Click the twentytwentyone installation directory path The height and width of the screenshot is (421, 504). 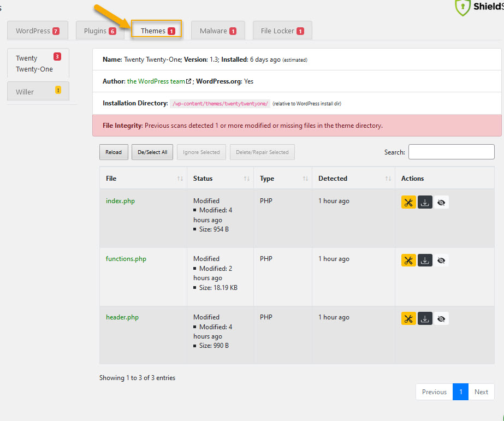pyautogui.click(x=220, y=104)
